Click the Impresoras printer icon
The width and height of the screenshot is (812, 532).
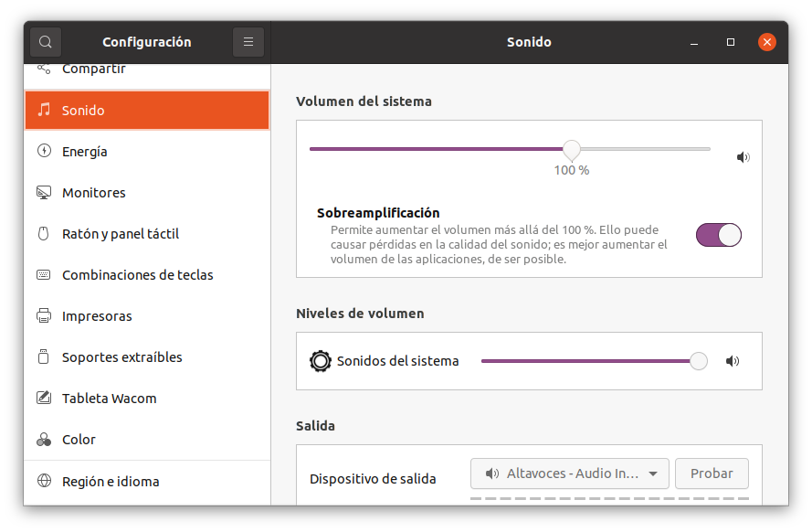43,316
